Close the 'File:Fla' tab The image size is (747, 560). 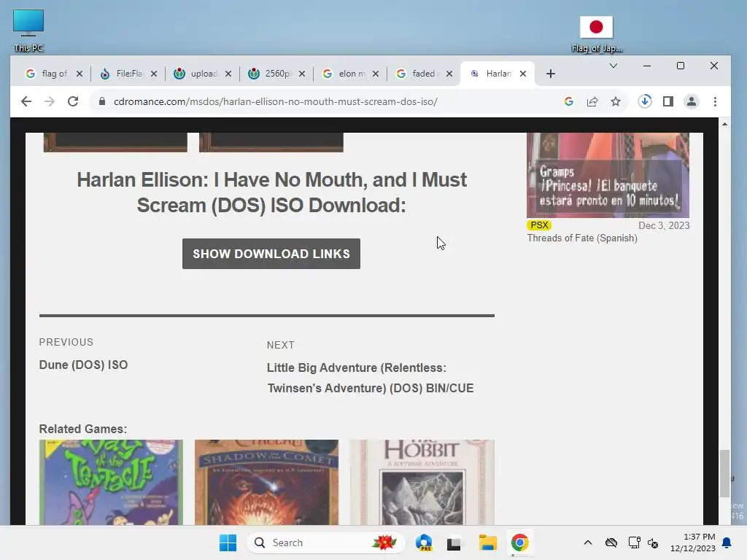pyautogui.click(x=154, y=74)
